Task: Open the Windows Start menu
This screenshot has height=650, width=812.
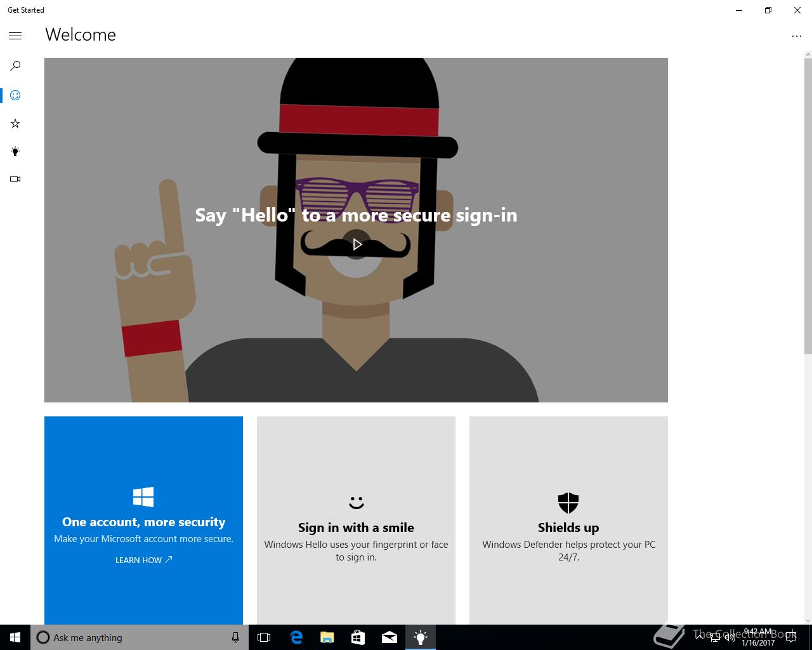Action: pos(15,637)
